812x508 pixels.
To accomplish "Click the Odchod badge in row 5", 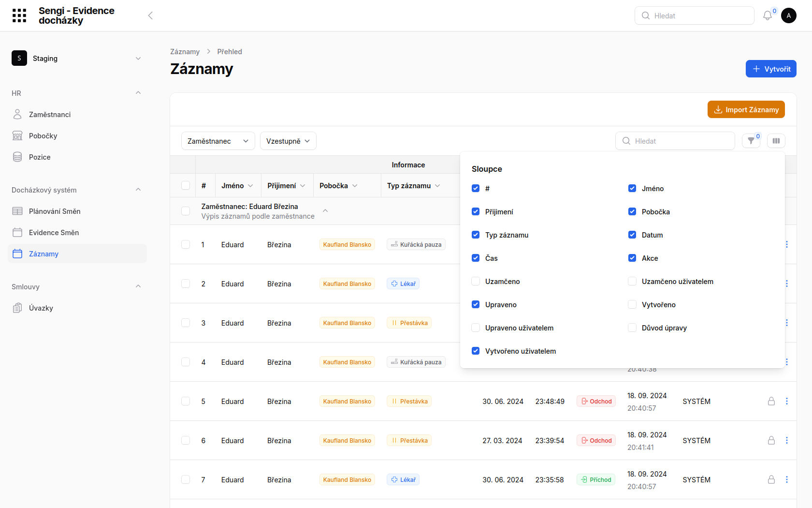I will (596, 401).
